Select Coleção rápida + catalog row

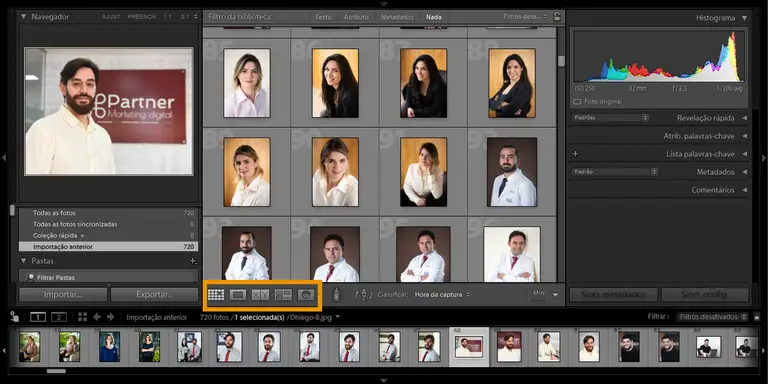[x=108, y=235]
